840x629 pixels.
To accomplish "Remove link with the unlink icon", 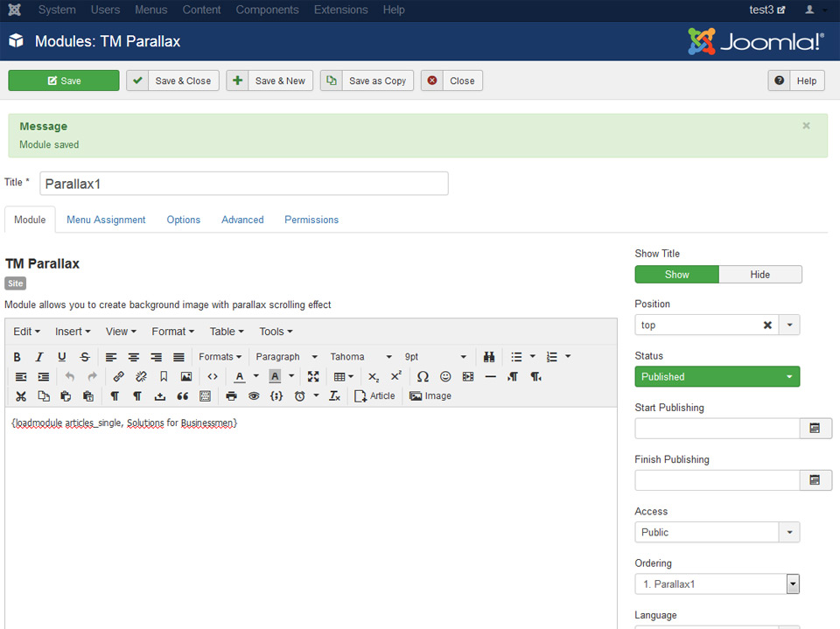I will tap(141, 377).
